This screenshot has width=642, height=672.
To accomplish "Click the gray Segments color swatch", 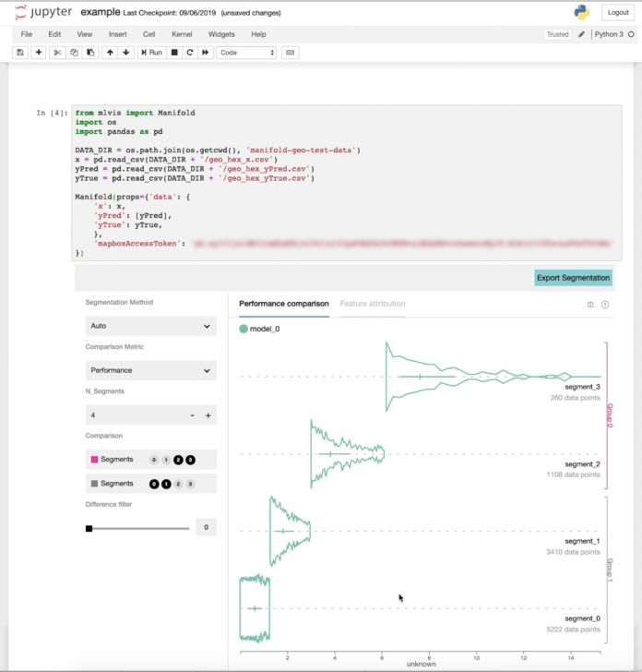I will tap(95, 484).
